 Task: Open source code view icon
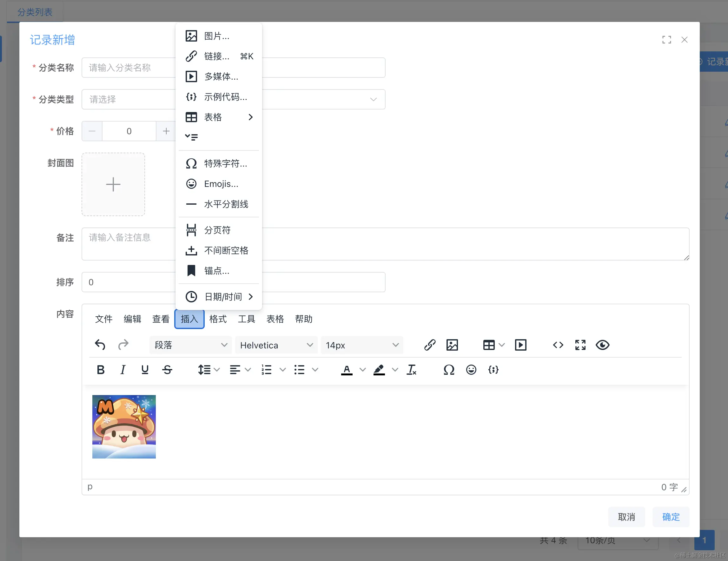(558, 345)
